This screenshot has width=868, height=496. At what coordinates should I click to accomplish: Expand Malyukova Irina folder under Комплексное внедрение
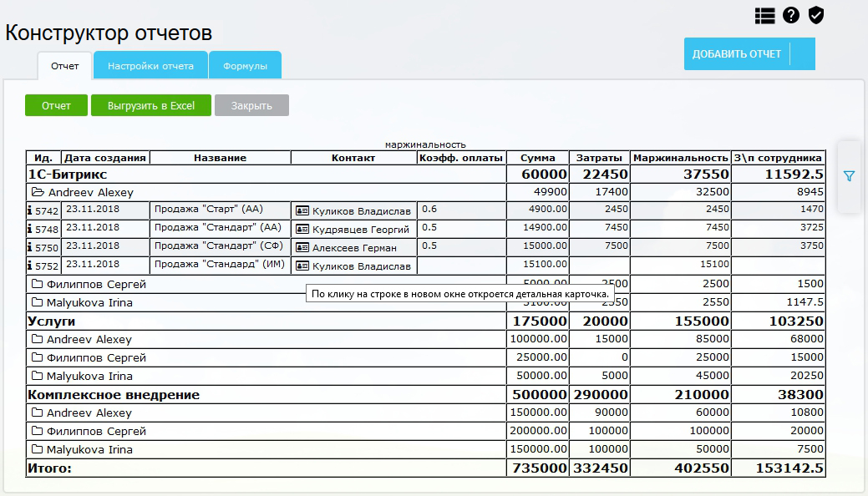click(37, 450)
